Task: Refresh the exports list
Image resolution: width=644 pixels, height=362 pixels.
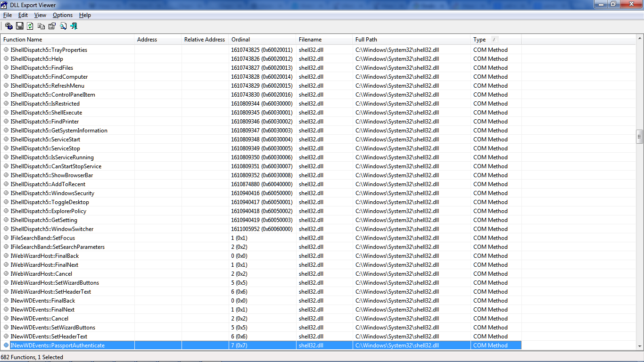Action: pos(30,26)
